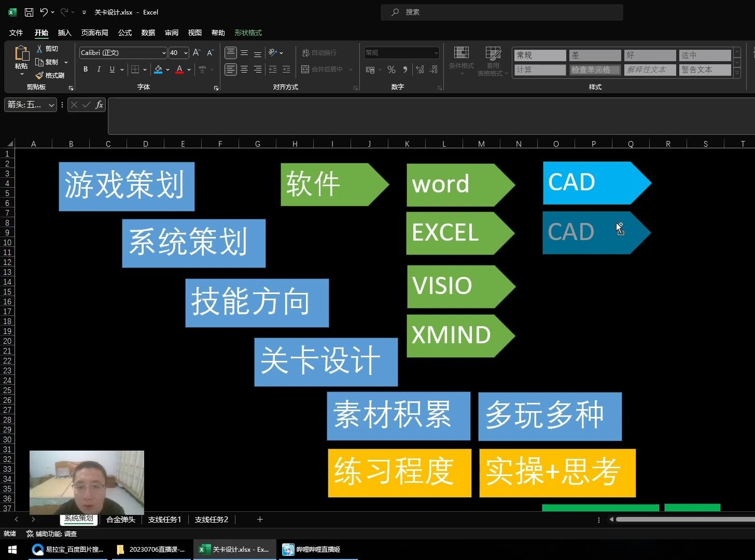Open the font dialog launcher
Viewport: 755px width, 560px height.
(216, 88)
